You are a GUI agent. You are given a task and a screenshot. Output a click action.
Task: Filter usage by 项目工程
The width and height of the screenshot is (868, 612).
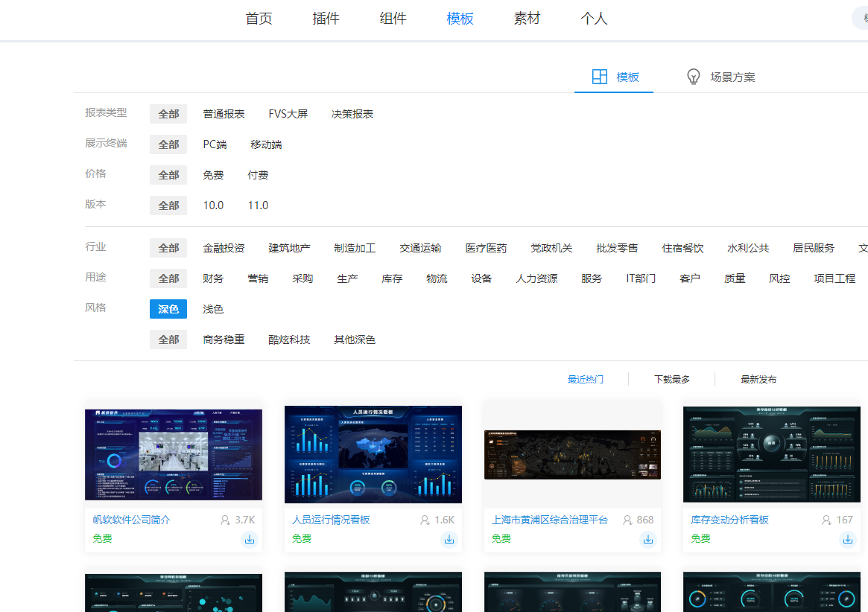(834, 278)
